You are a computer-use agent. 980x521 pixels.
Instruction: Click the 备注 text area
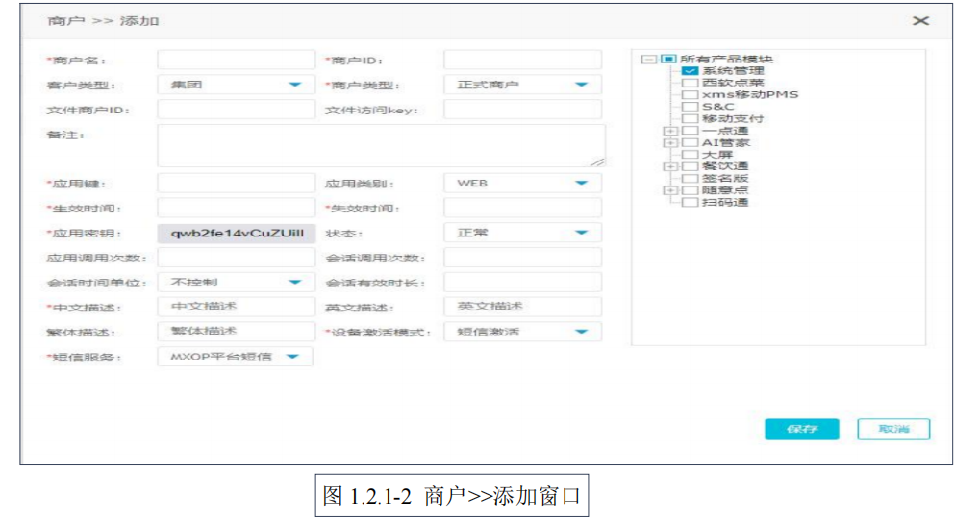pos(381,145)
